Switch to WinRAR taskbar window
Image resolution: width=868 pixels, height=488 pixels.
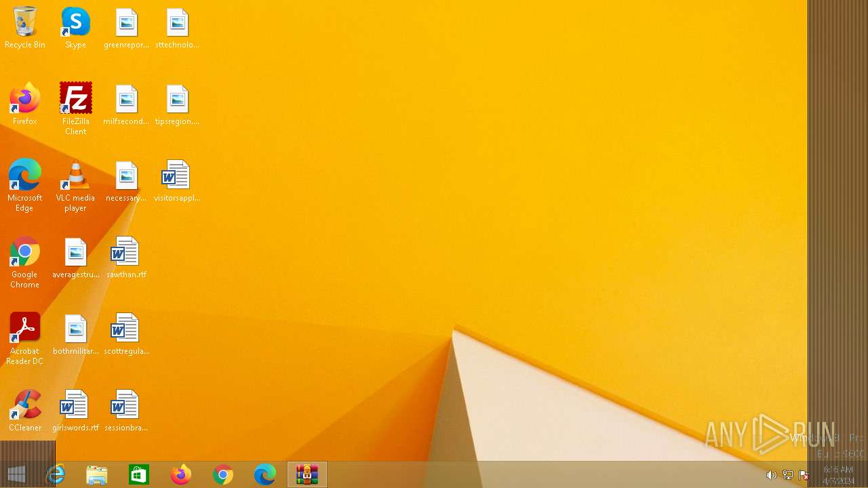[307, 475]
